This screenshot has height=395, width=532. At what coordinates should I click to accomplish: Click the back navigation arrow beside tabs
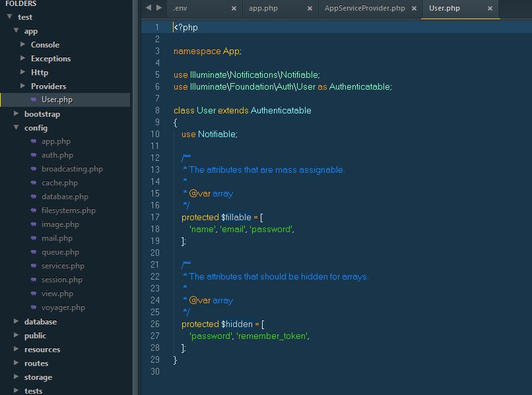[x=149, y=7]
